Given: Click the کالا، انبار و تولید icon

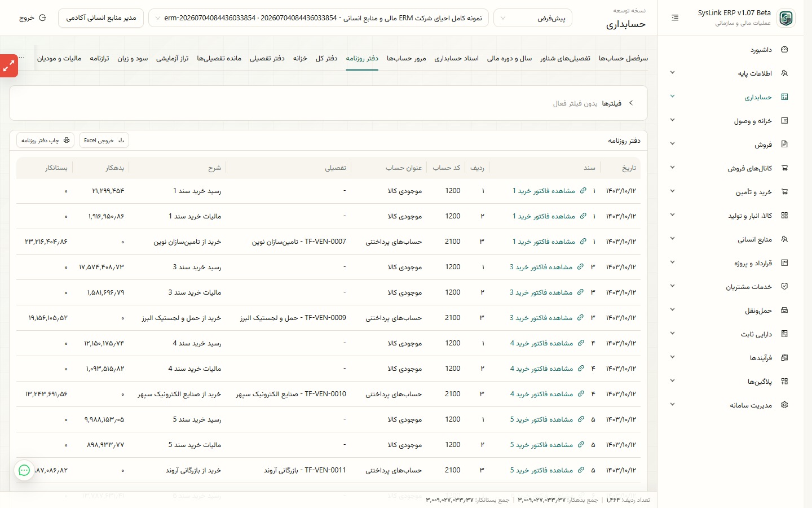Looking at the screenshot, I should pos(784,216).
